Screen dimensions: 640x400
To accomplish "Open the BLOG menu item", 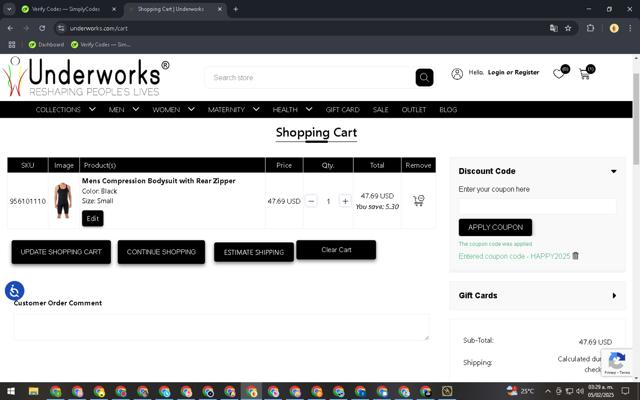I will (x=448, y=109).
